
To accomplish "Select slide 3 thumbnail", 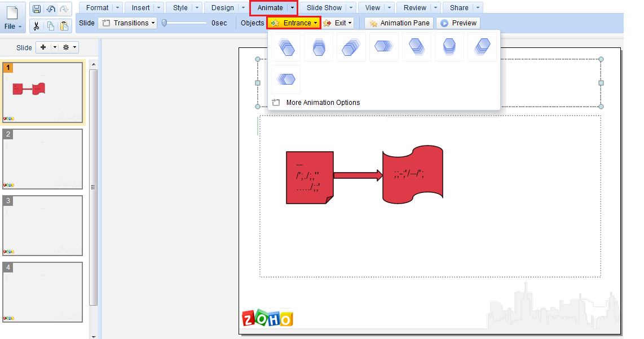I will click(43, 226).
